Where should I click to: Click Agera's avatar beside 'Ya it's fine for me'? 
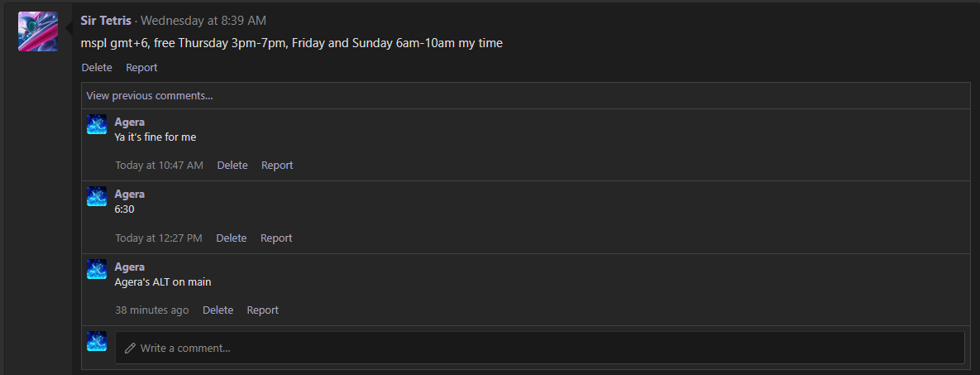point(97,124)
